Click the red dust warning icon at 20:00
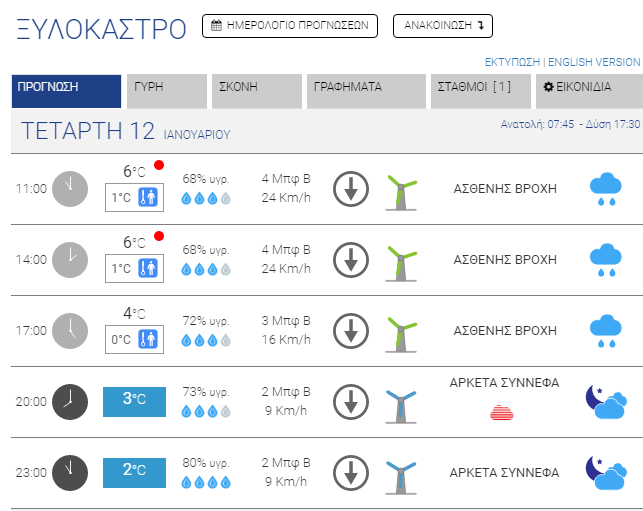 click(x=503, y=411)
